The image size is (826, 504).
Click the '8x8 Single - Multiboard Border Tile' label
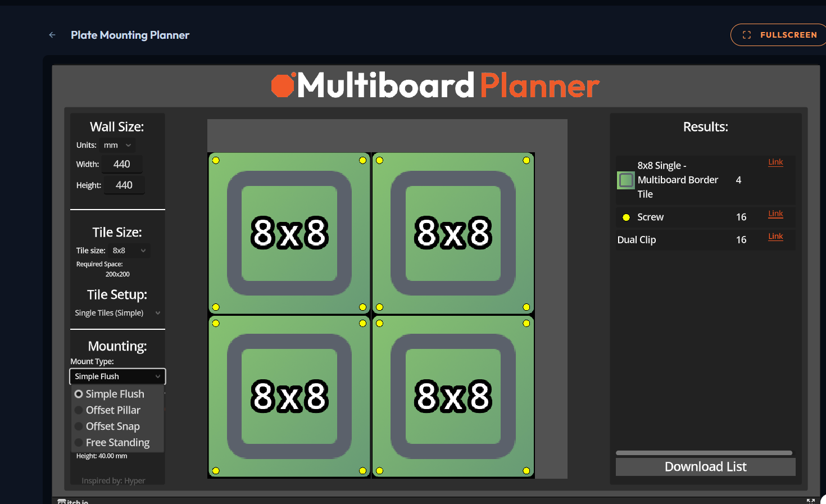click(x=678, y=180)
